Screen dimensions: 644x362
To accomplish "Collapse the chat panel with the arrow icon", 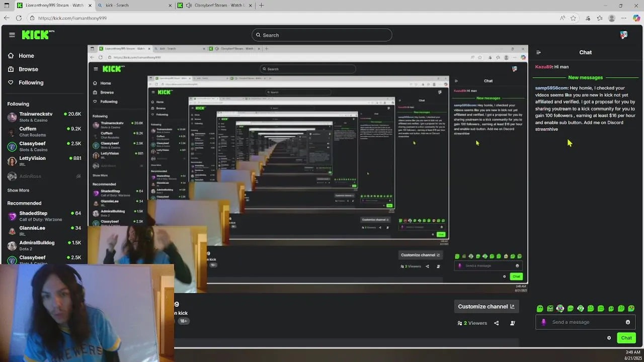I will pyautogui.click(x=538, y=52).
